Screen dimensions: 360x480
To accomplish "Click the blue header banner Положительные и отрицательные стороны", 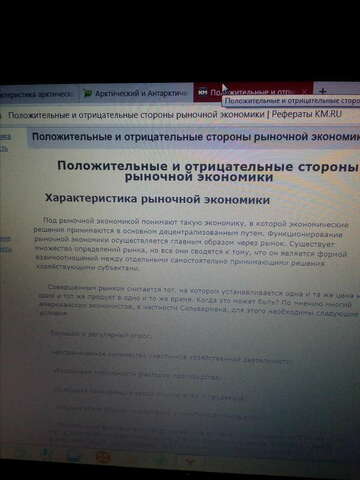I will 195,137.
